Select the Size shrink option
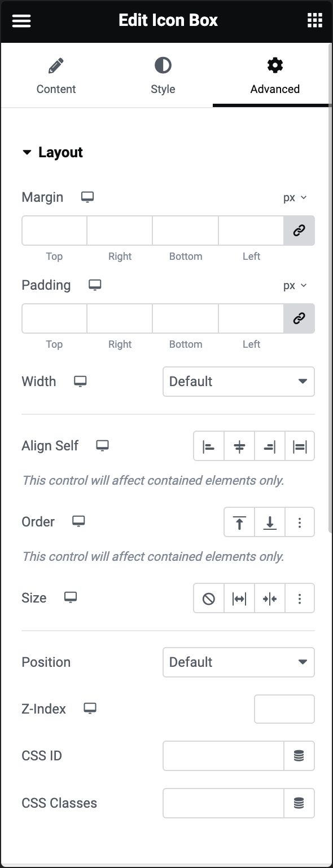The height and width of the screenshot is (868, 333). pos(270,598)
